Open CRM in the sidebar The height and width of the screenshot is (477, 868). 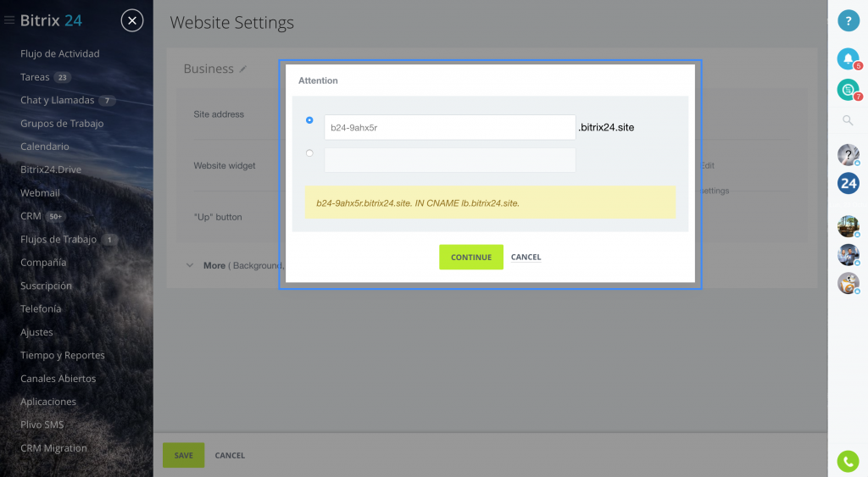point(31,216)
